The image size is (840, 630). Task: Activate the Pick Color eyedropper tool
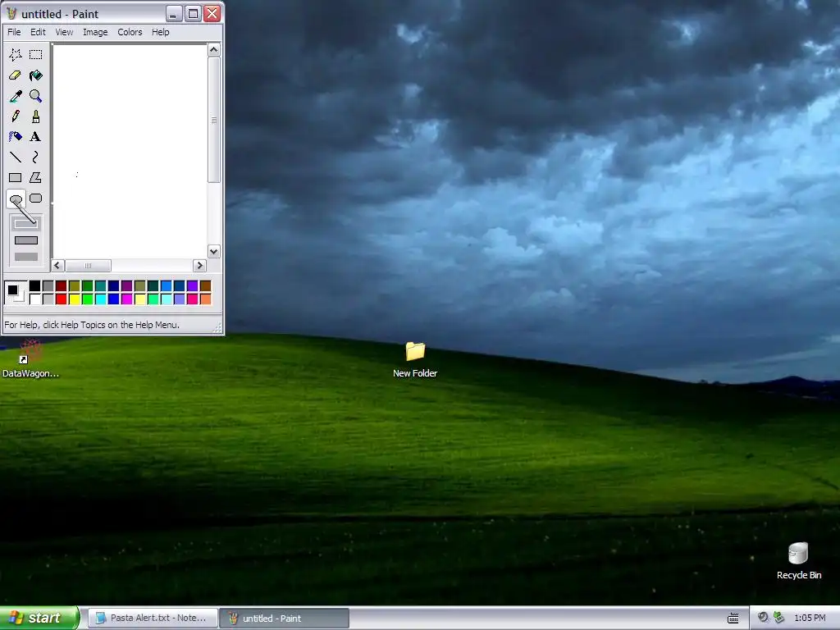pos(16,96)
